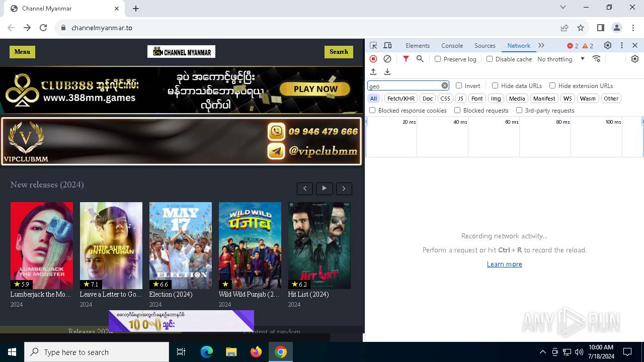644x362 pixels.
Task: Open network search magnifier
Action: (x=420, y=59)
